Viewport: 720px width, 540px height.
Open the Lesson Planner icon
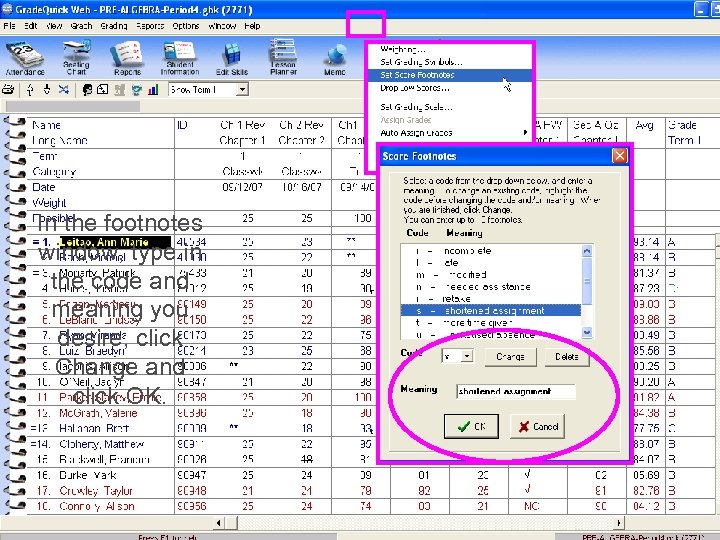(x=283, y=58)
